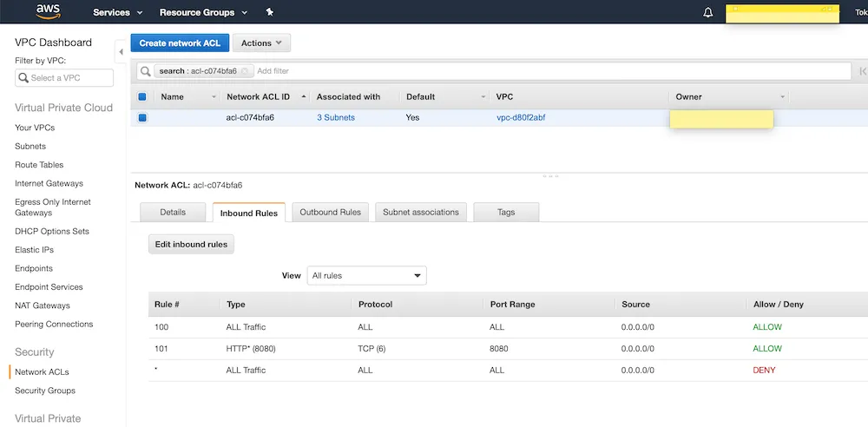Remove the acl-c074bfa6 search filter chip
Viewport: 868px width, 427px height.
(245, 71)
